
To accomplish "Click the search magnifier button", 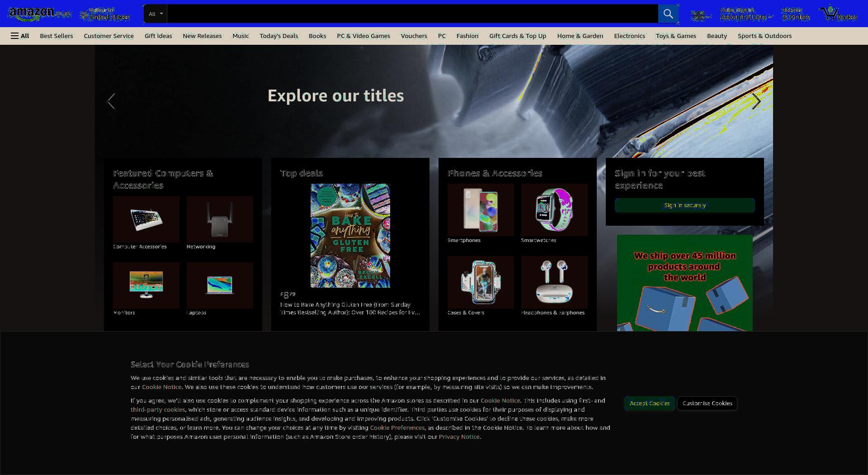I will point(668,14).
